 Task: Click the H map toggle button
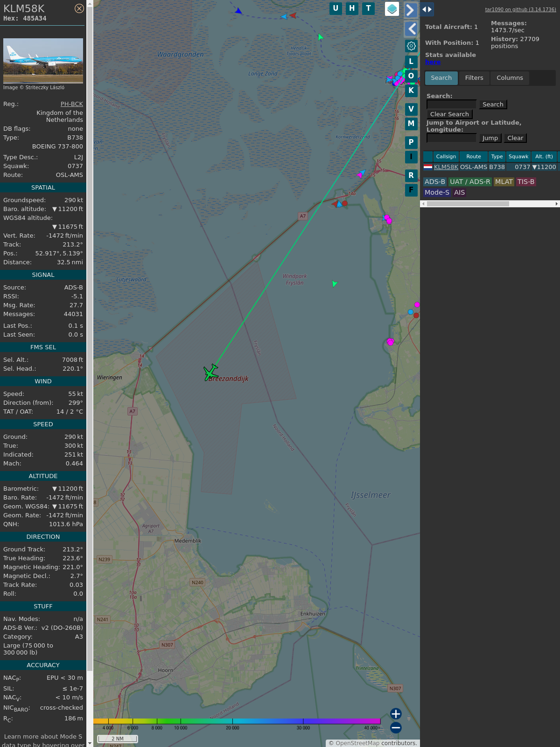(352, 8)
